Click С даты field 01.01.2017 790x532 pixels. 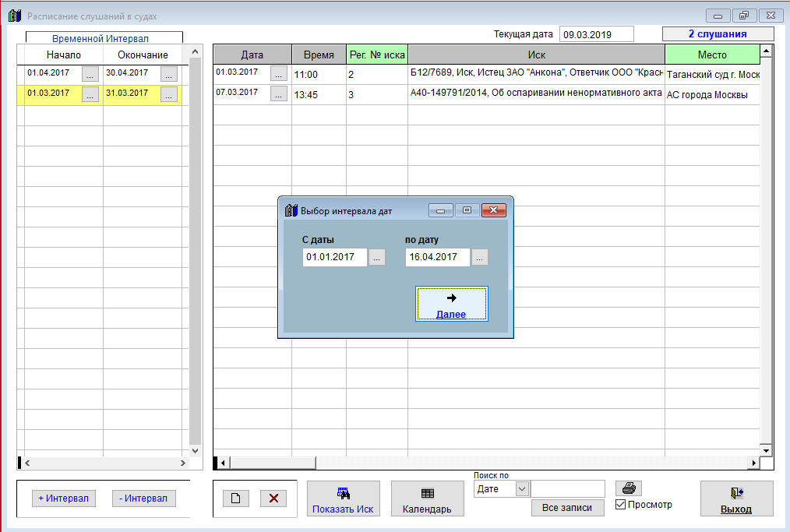point(334,257)
